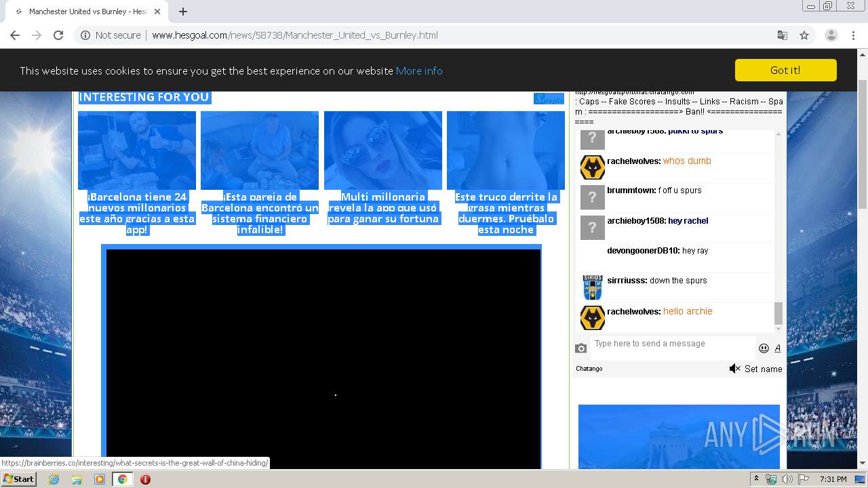The height and width of the screenshot is (488, 868).
Task: Show hidden system tray icons
Action: coord(756,479)
